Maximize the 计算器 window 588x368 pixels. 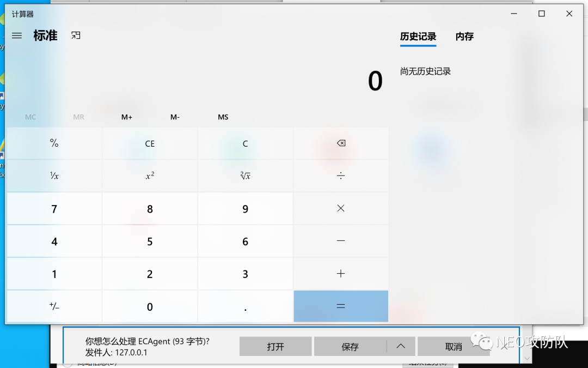[x=542, y=14]
